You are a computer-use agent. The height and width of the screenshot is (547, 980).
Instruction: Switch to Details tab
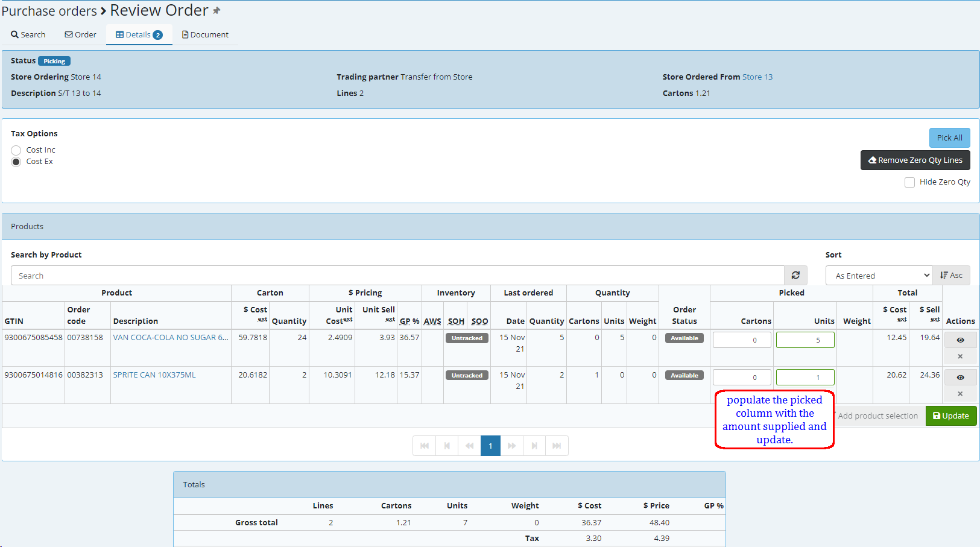point(139,34)
